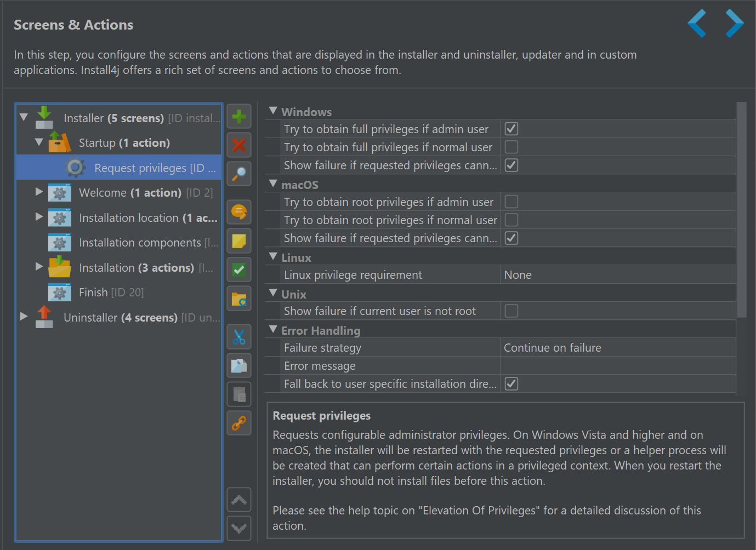Click the move up arrow button
The width and height of the screenshot is (756, 550).
pyautogui.click(x=239, y=500)
